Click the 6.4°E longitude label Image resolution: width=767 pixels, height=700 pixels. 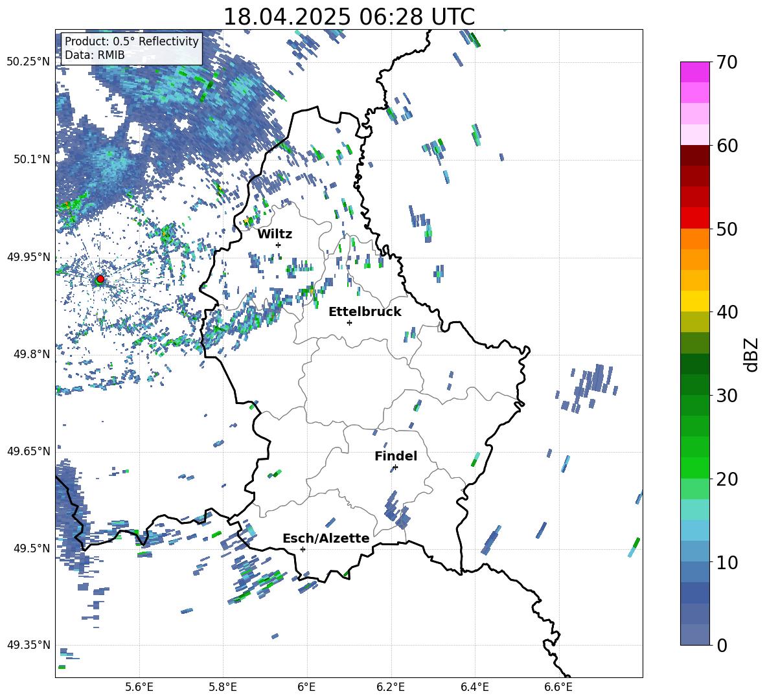point(474,687)
